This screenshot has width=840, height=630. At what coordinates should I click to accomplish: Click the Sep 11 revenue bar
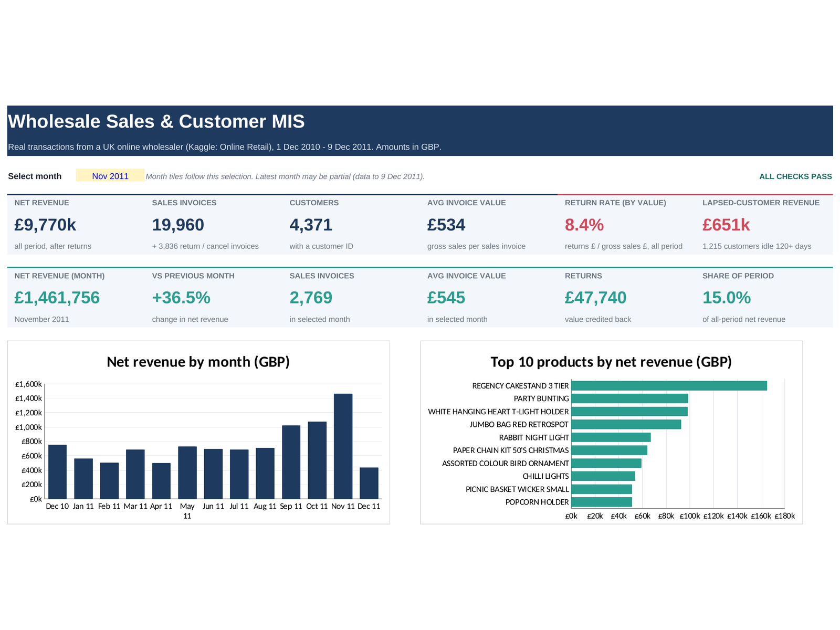(x=291, y=462)
